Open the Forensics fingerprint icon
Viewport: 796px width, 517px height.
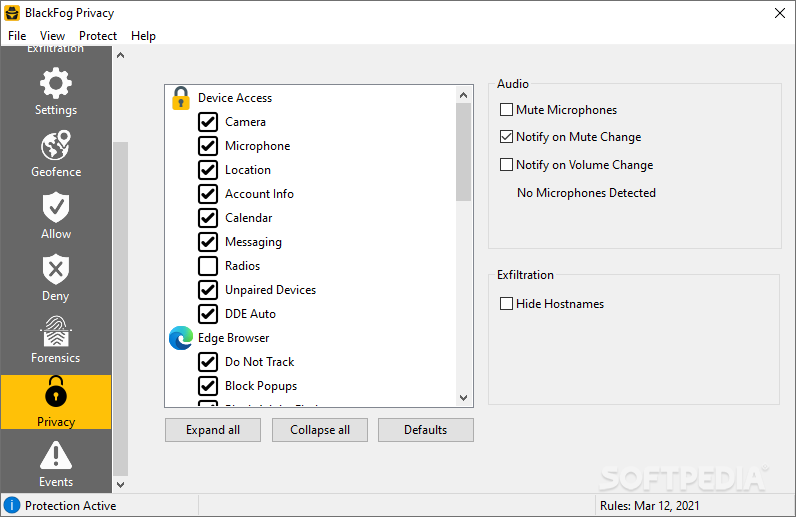pos(56,331)
